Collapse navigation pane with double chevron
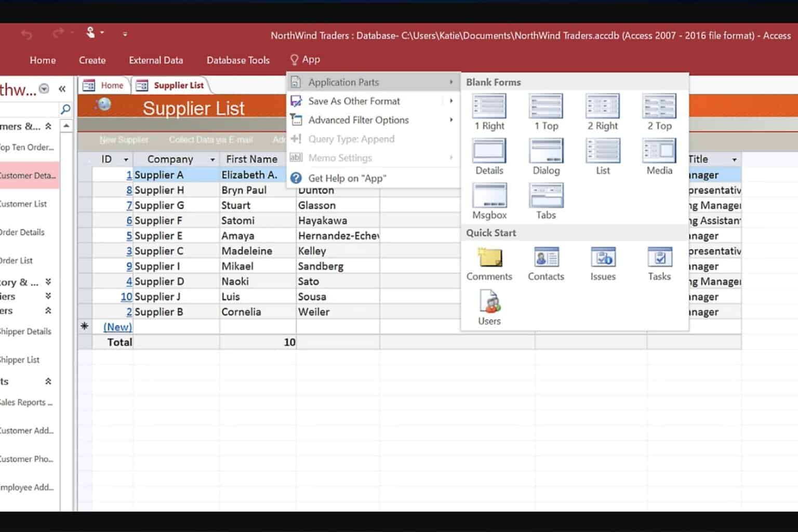The height and width of the screenshot is (532, 798). [62, 89]
